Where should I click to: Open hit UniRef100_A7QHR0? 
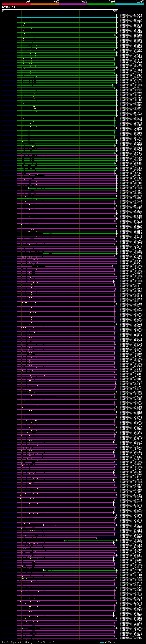pyautogui.click(x=131, y=17)
